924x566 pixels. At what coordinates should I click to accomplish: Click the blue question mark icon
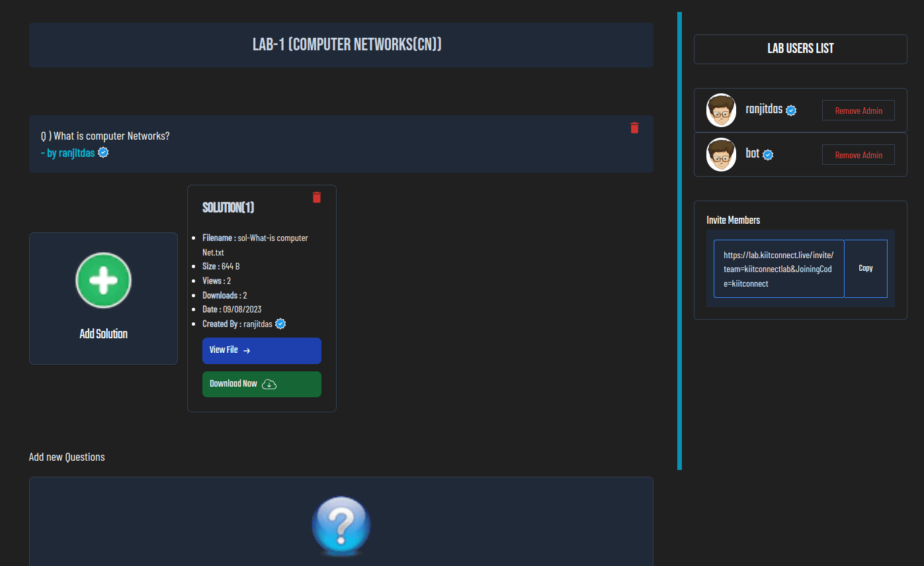click(341, 525)
